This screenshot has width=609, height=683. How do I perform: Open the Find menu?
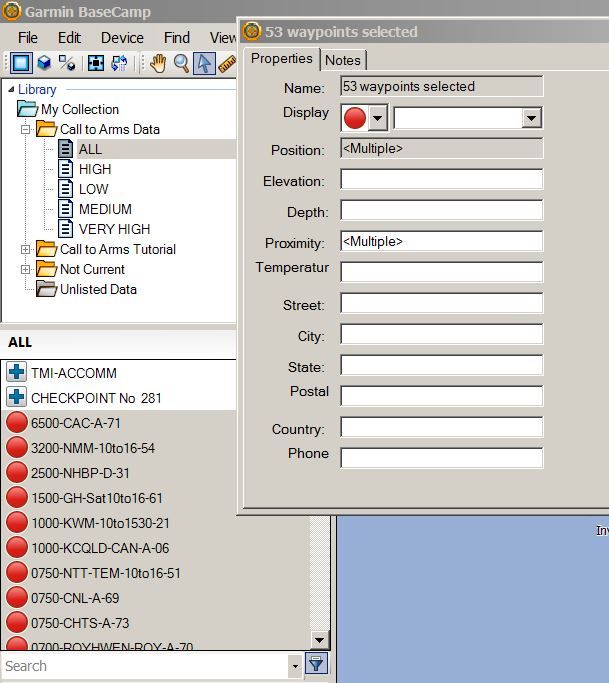pos(176,38)
